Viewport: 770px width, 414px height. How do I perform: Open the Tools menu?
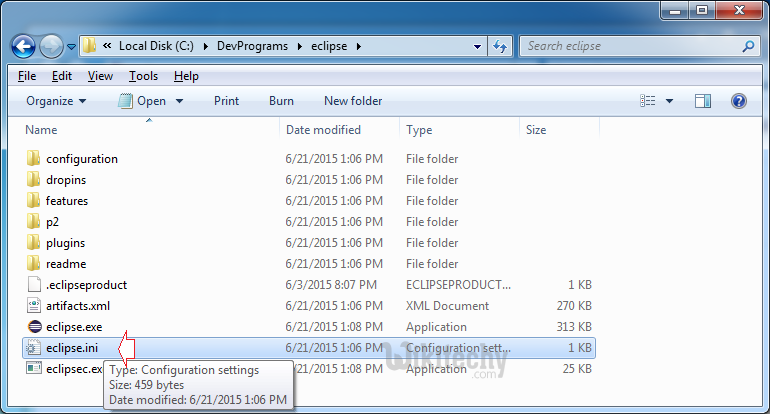click(x=143, y=76)
